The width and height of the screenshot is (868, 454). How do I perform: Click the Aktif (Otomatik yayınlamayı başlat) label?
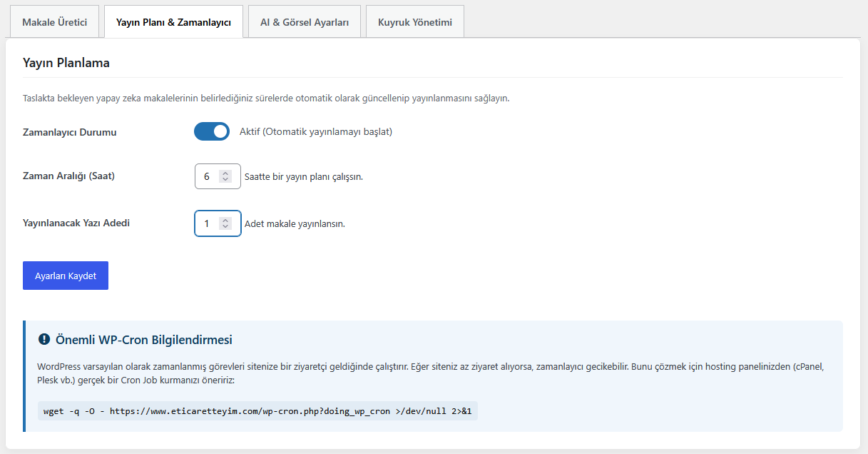[x=316, y=131]
